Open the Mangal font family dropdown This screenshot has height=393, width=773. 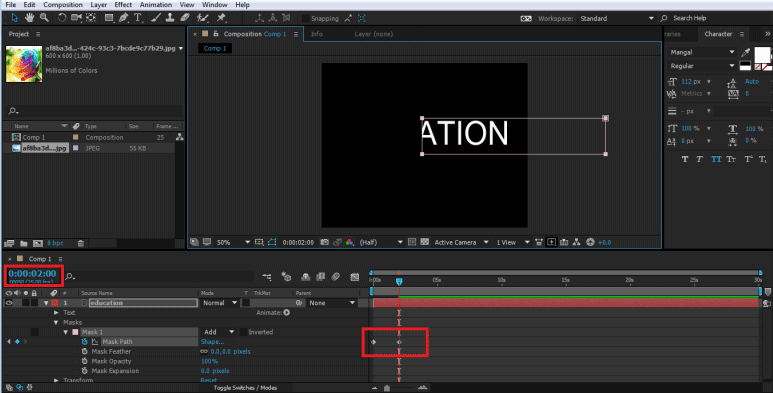coord(702,52)
